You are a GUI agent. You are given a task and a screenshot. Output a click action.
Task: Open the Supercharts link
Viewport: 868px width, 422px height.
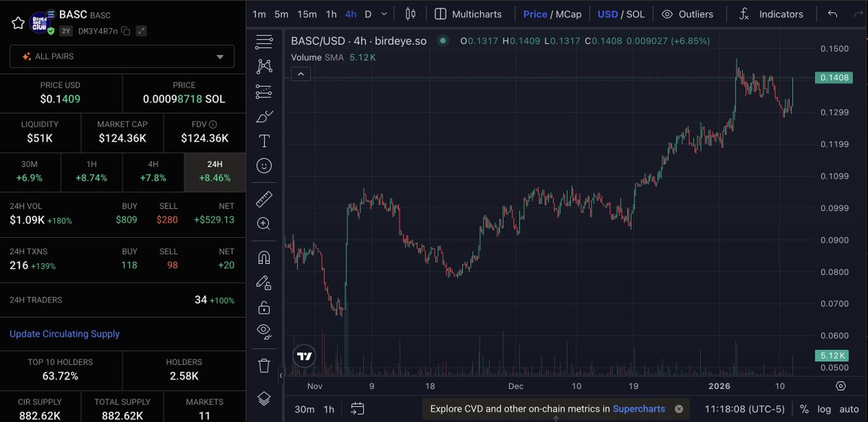[x=639, y=409]
